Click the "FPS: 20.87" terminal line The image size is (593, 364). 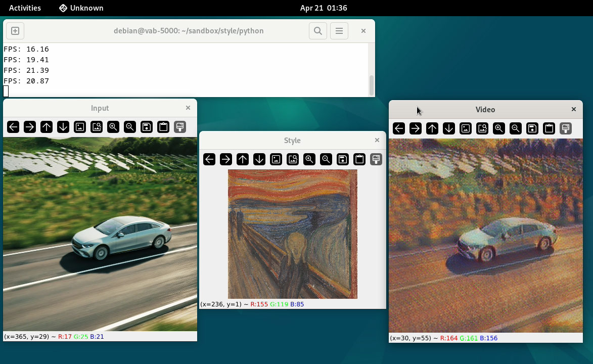click(26, 81)
